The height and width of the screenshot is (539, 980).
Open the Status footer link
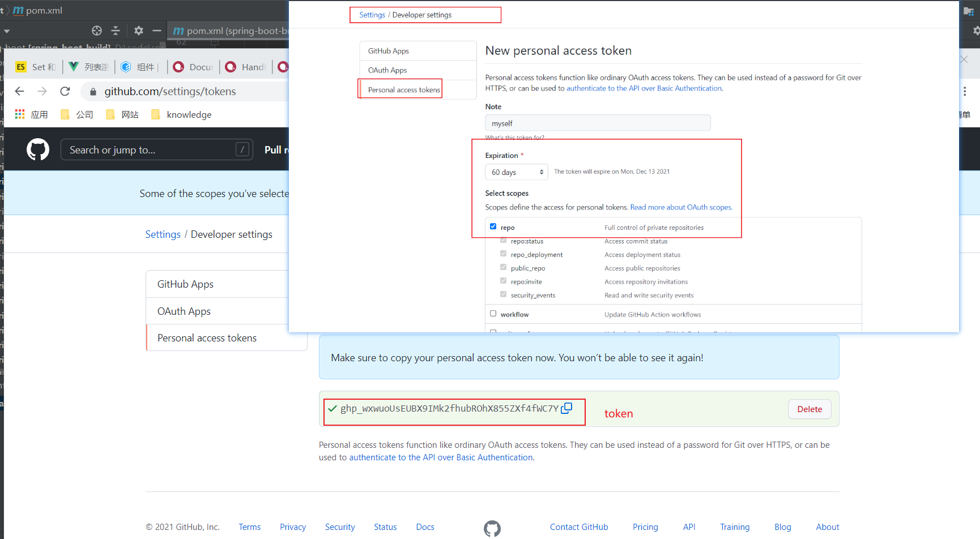click(x=385, y=527)
